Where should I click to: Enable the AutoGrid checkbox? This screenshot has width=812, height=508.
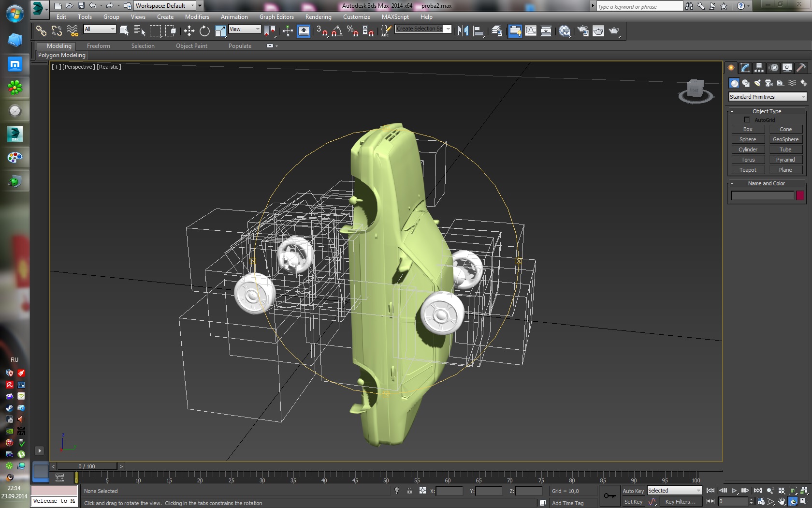click(747, 120)
